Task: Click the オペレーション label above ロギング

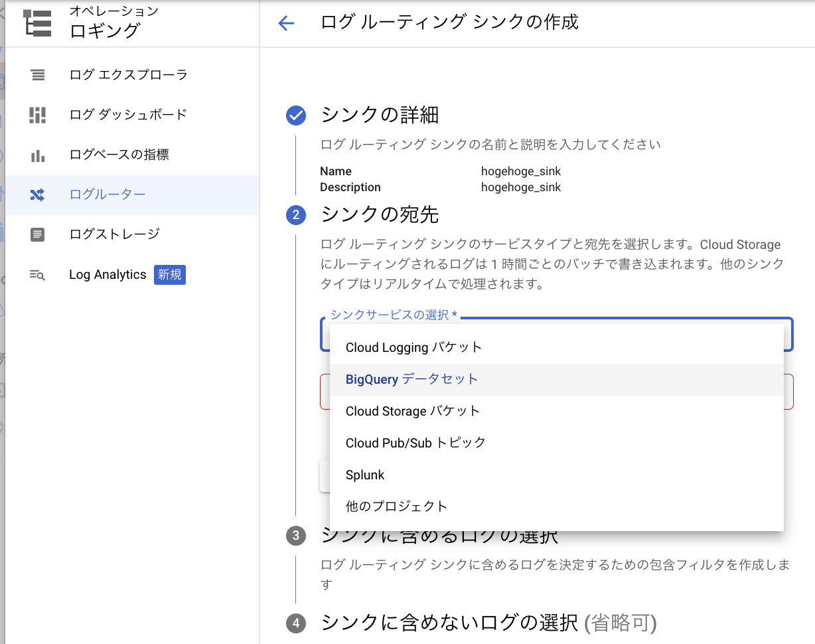Action: (113, 11)
